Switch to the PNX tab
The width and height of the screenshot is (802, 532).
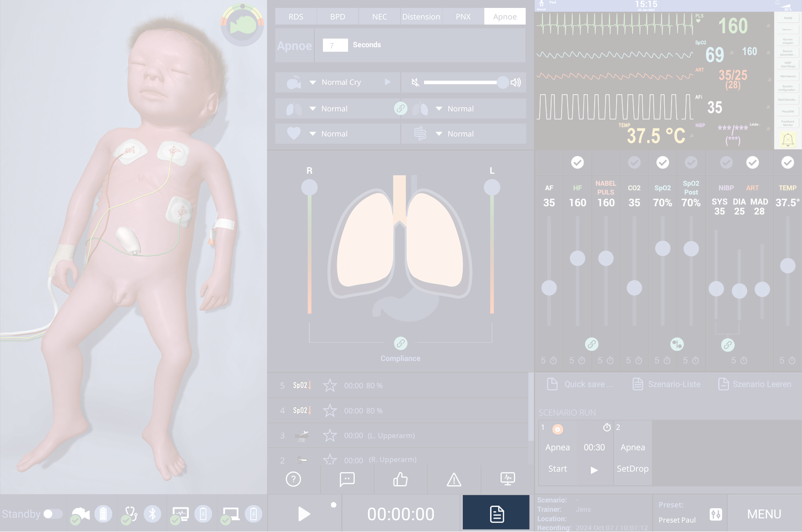tap(463, 16)
